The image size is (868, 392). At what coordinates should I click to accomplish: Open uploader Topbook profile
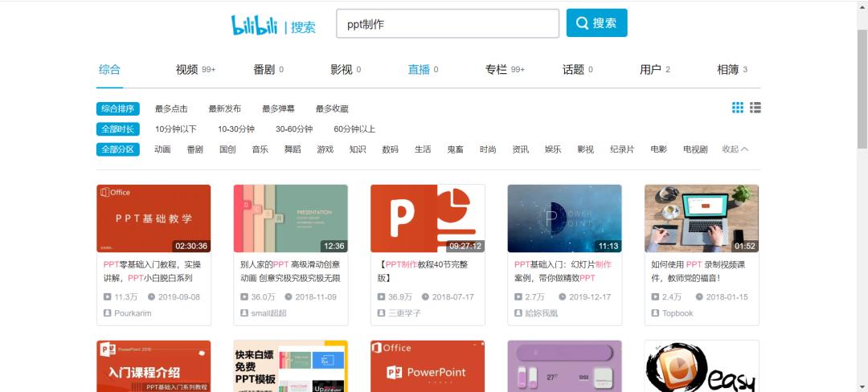pos(672,313)
